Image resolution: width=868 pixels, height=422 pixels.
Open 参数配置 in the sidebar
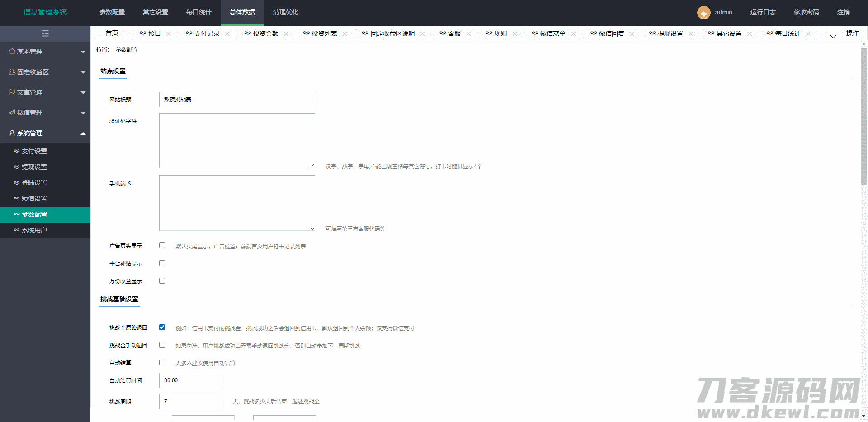pyautogui.click(x=45, y=214)
